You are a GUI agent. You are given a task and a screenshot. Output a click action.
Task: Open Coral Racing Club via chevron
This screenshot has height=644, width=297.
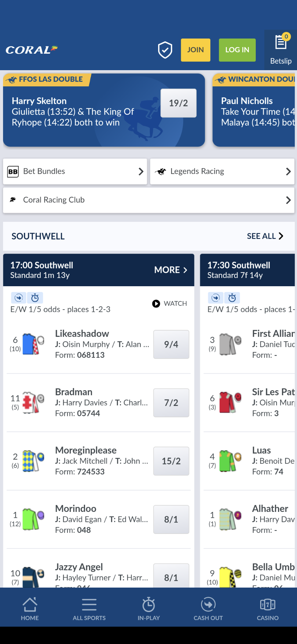(288, 200)
